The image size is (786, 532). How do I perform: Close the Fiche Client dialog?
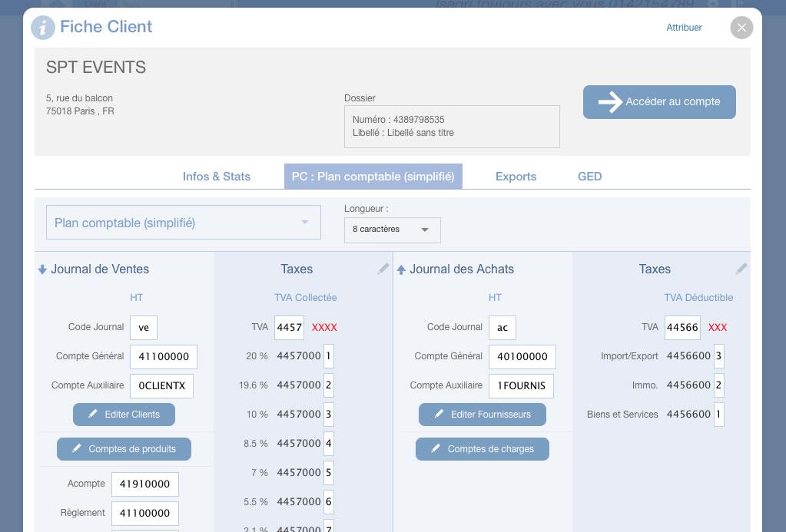coord(741,28)
